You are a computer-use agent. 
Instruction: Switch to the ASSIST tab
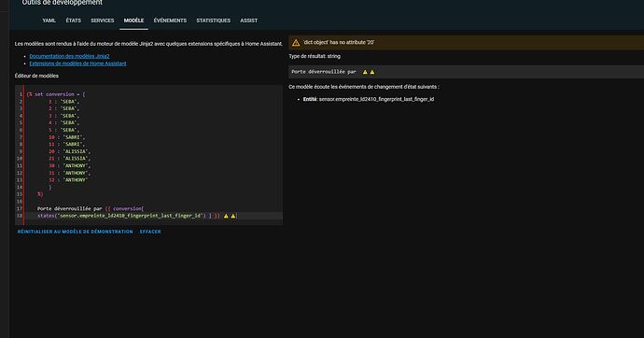(x=249, y=21)
